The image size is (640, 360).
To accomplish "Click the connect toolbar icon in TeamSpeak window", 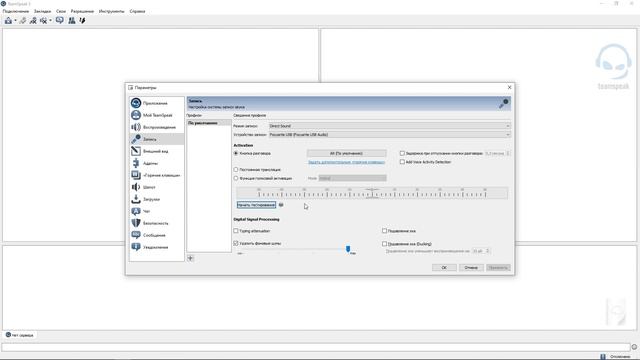I will (8, 20).
